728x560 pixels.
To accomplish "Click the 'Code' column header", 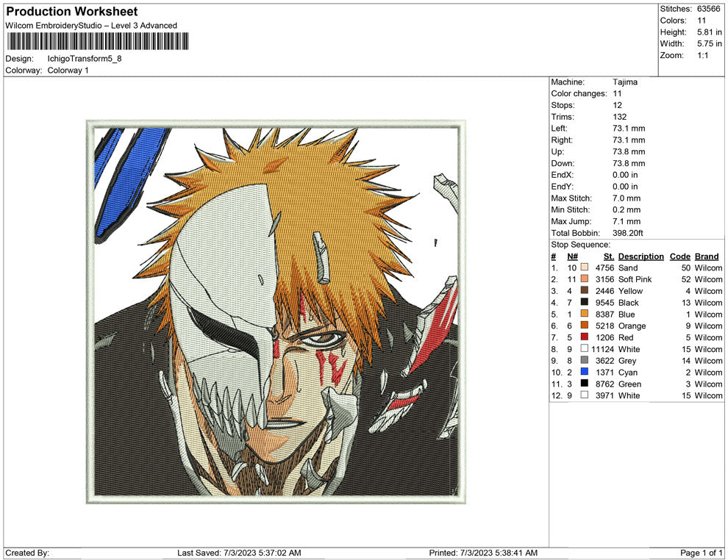I will [679, 256].
